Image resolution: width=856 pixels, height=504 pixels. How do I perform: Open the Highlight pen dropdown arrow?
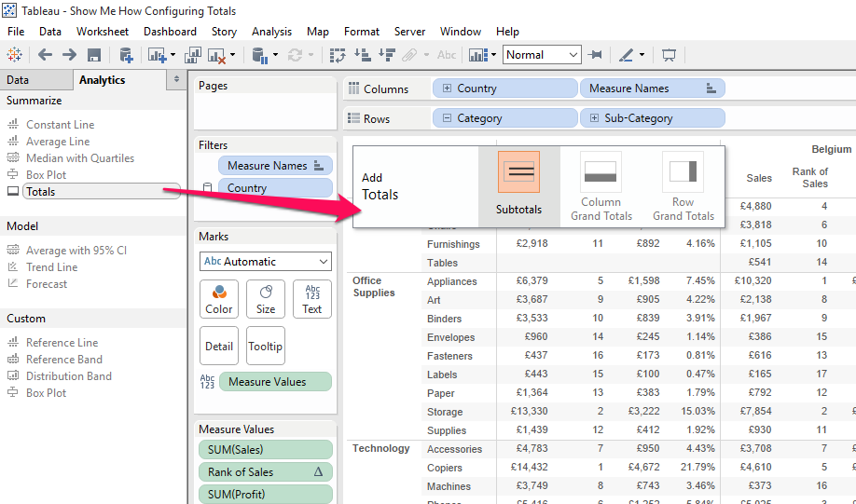coord(642,55)
